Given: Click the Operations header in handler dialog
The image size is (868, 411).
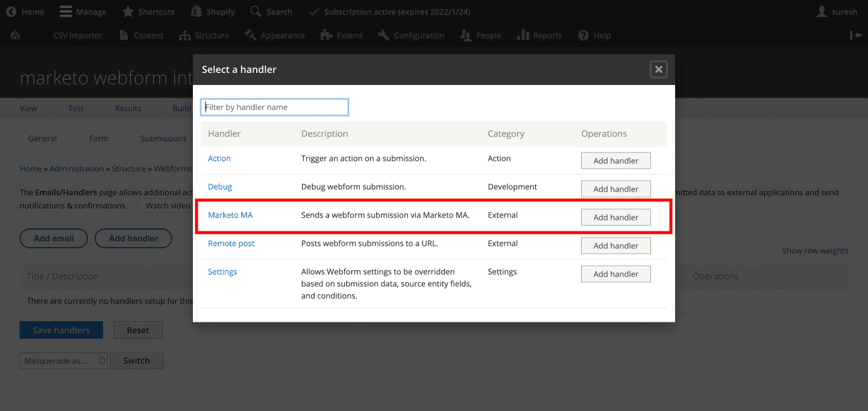Looking at the screenshot, I should point(604,134).
